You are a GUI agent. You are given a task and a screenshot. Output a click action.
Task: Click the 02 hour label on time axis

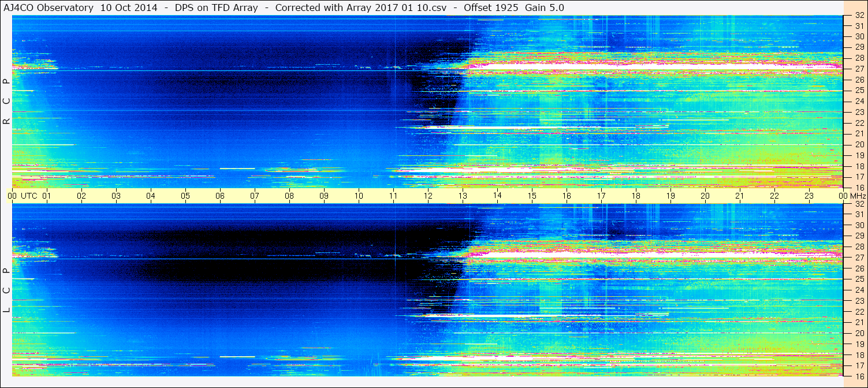coord(81,196)
